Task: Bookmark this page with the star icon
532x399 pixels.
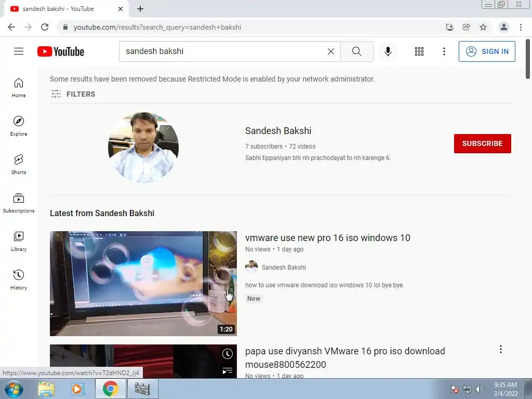Action: coord(483,27)
